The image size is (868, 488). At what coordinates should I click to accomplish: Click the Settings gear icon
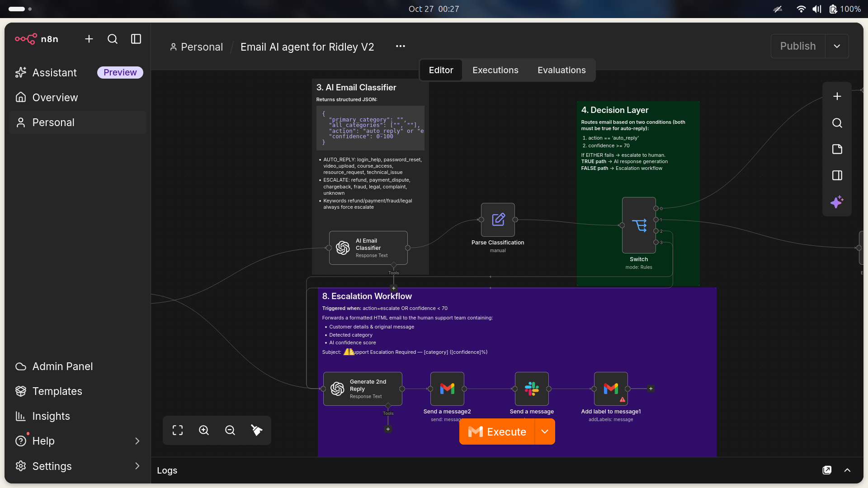[21, 465]
